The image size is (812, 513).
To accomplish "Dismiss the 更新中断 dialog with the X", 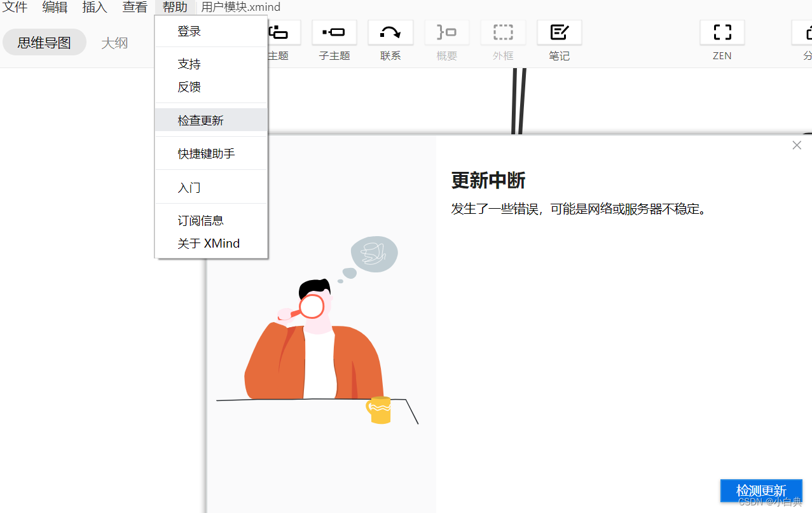I will 796,145.
